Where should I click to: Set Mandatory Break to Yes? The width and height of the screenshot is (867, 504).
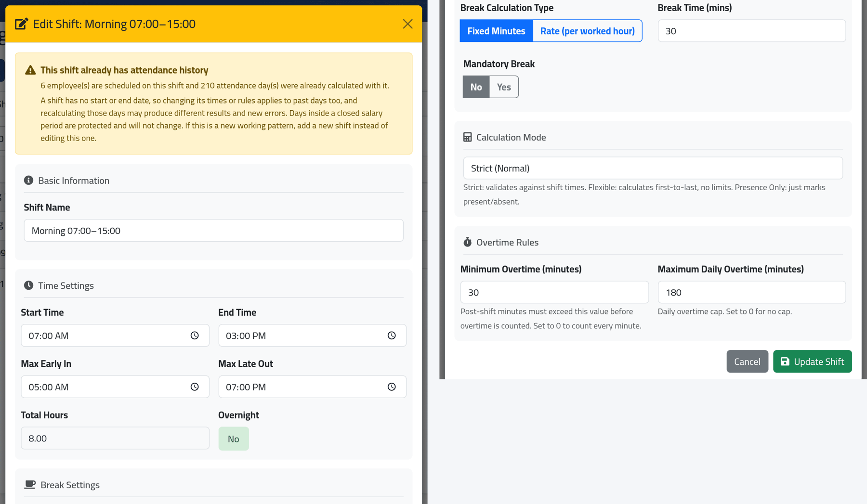504,87
